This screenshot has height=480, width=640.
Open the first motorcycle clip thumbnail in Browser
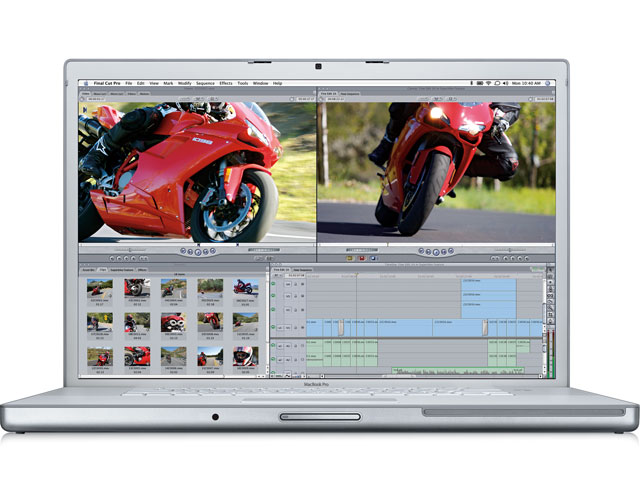point(99,289)
